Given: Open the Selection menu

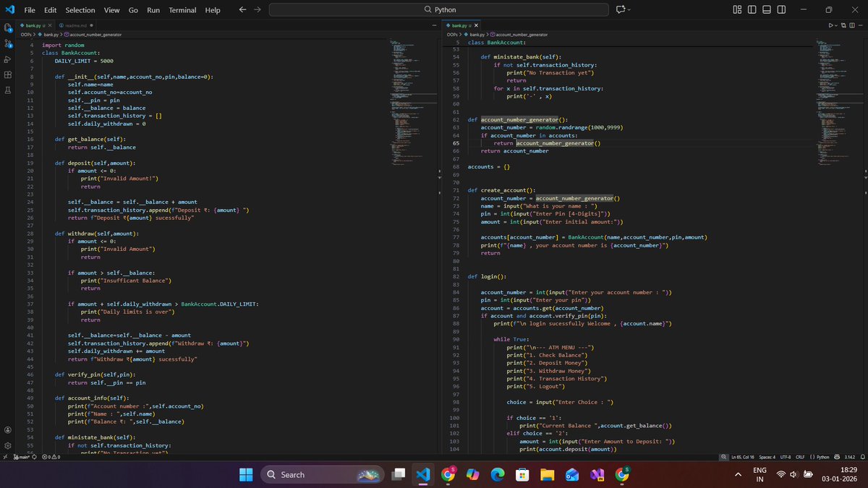Looking at the screenshot, I should (x=80, y=10).
